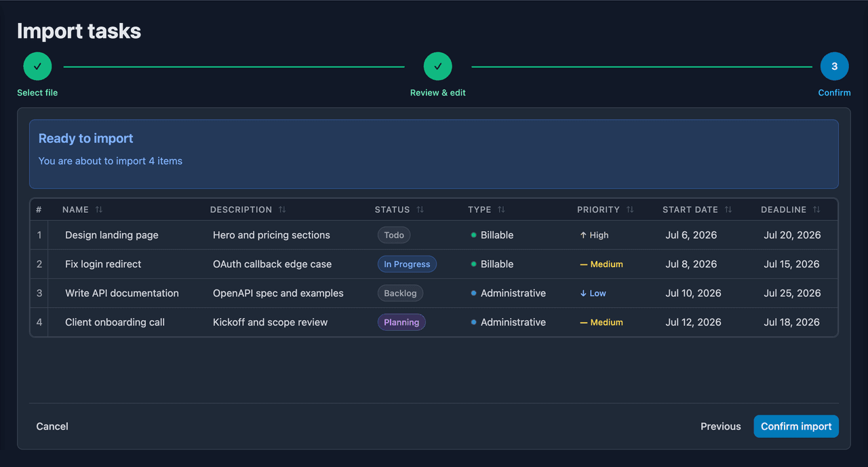Click Medium priority in Fix login redirect row
Image resolution: width=868 pixels, height=467 pixels.
[x=601, y=264]
